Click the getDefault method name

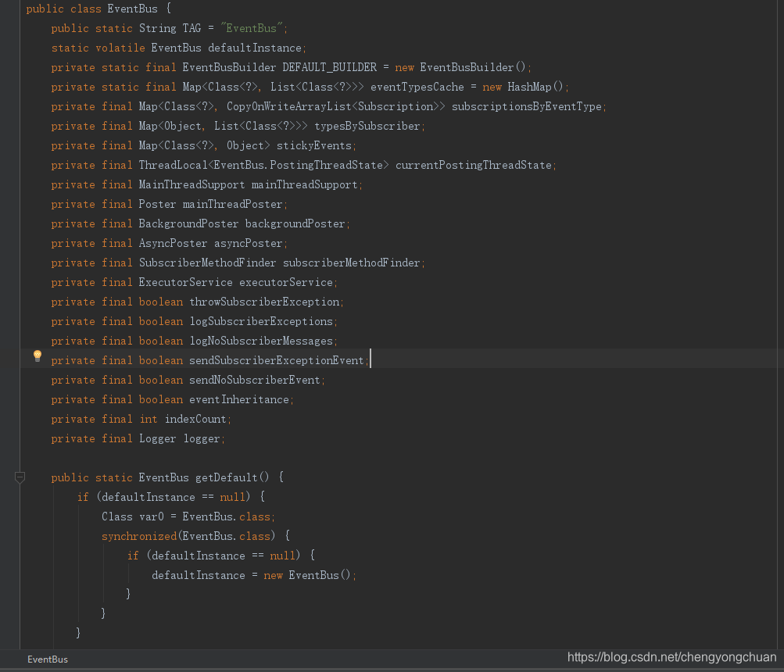pyautogui.click(x=227, y=477)
